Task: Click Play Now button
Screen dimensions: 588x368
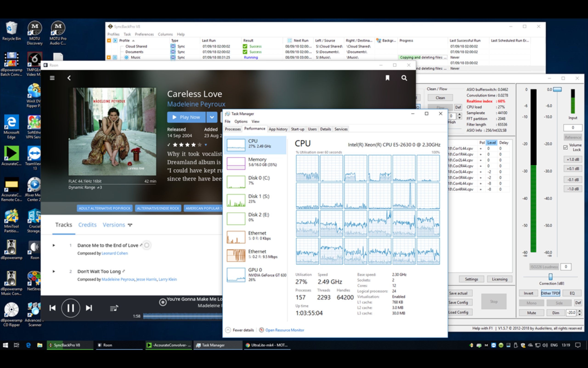Action: pos(186,117)
